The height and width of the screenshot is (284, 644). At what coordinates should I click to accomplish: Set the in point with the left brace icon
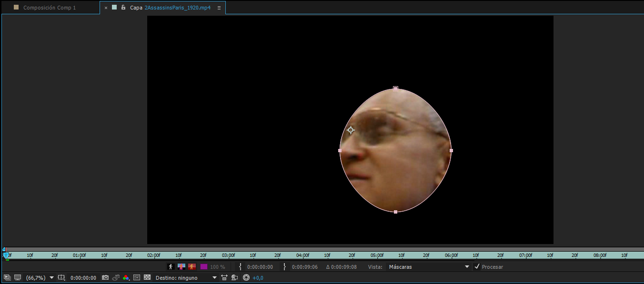[x=241, y=267]
